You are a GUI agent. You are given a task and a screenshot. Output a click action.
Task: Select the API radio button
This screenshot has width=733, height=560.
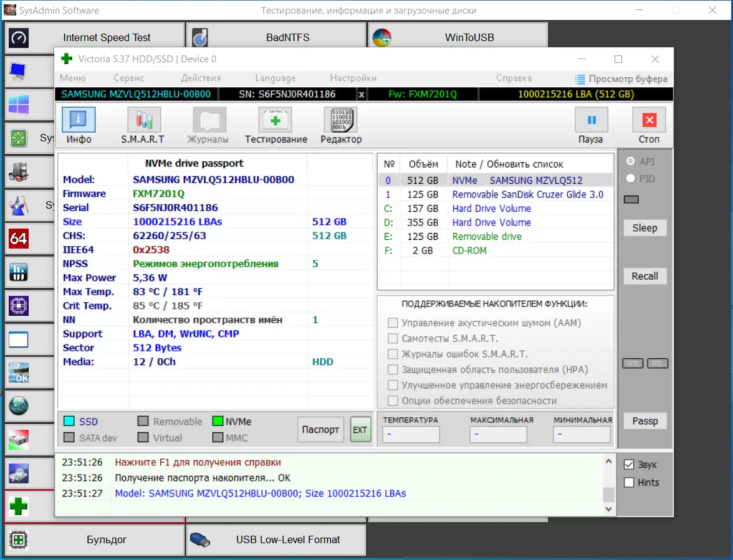631,161
